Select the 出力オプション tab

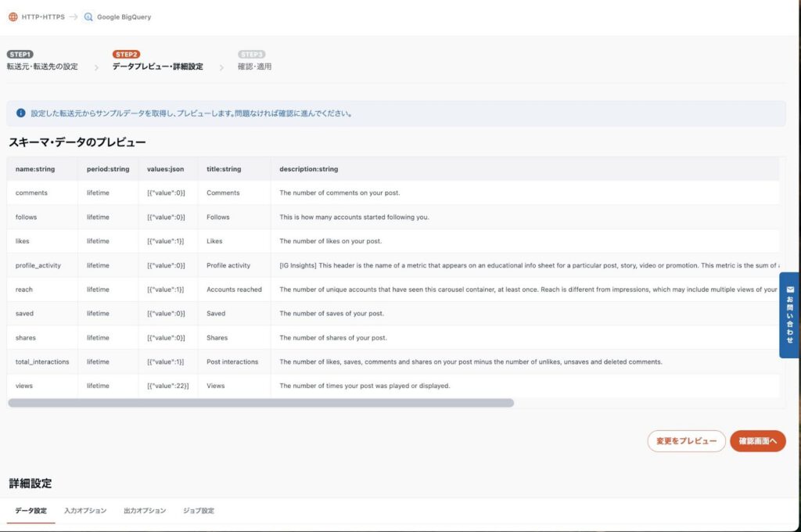click(145, 511)
